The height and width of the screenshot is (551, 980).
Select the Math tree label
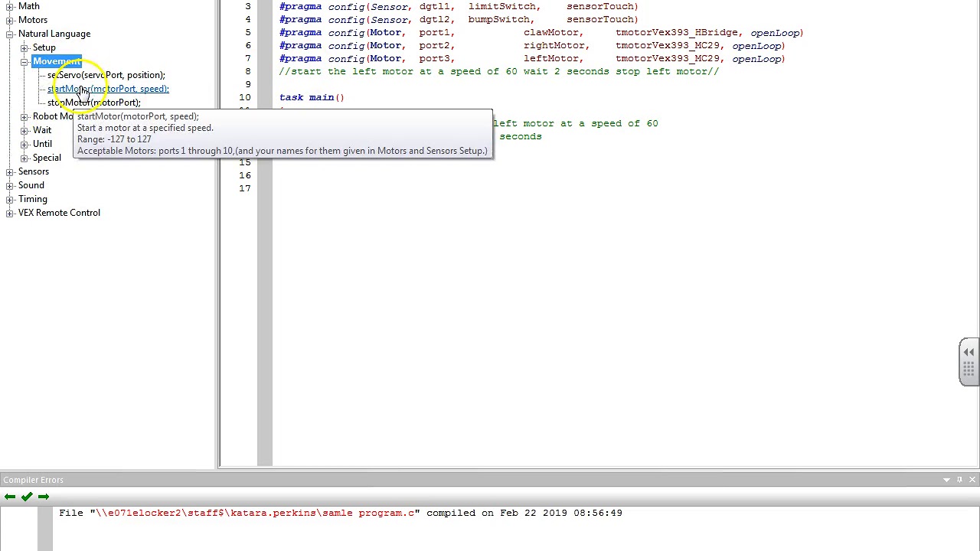tap(29, 6)
